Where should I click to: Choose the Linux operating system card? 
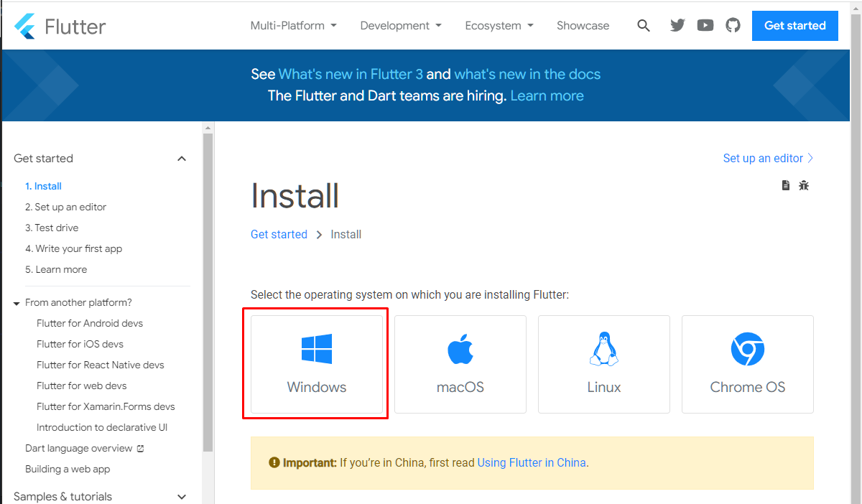[604, 364]
